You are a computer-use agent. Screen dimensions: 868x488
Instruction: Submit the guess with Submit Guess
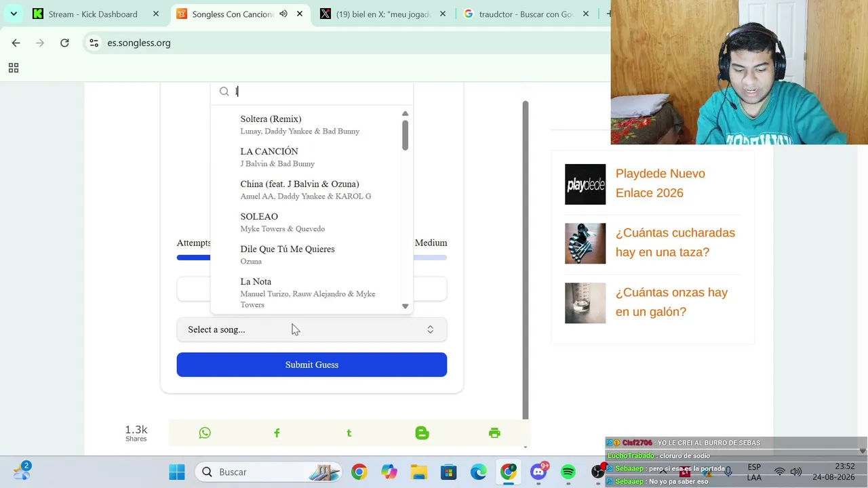tap(312, 365)
